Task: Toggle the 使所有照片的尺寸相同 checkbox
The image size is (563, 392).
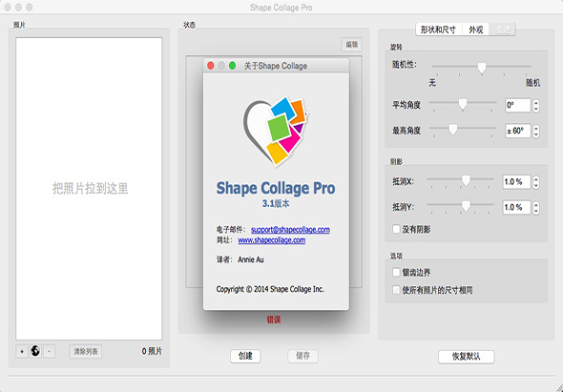Action: [396, 290]
